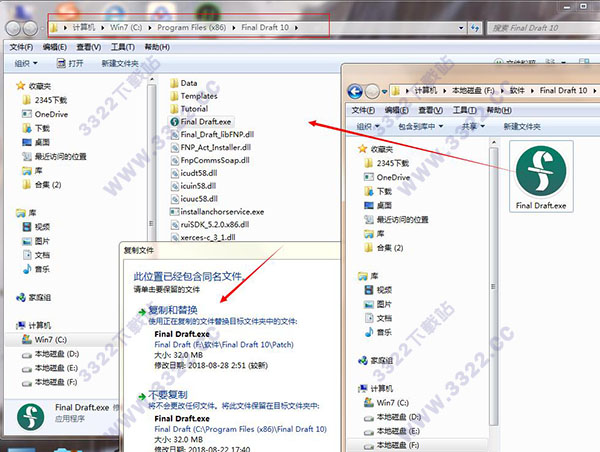Open View menu in left window

(89, 47)
